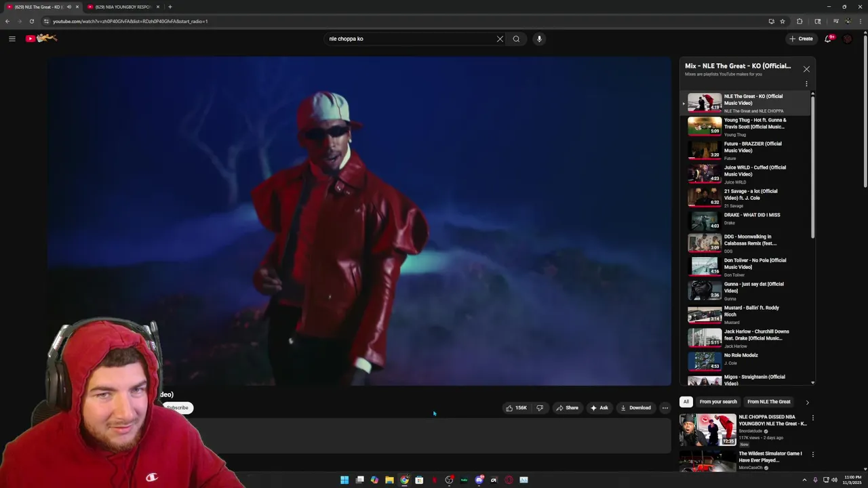Open Mix playlist options three-dot menu
Viewport: 868px width, 488px height.
click(806, 84)
